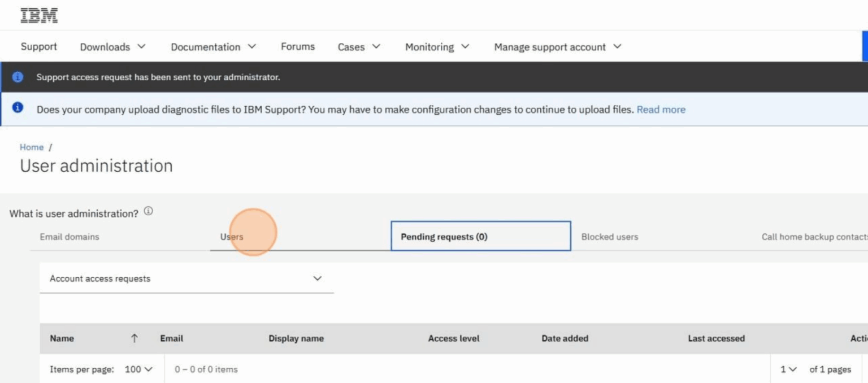Viewport: 868px width, 383px height.
Task: Click the IBM logo
Action: click(x=37, y=15)
